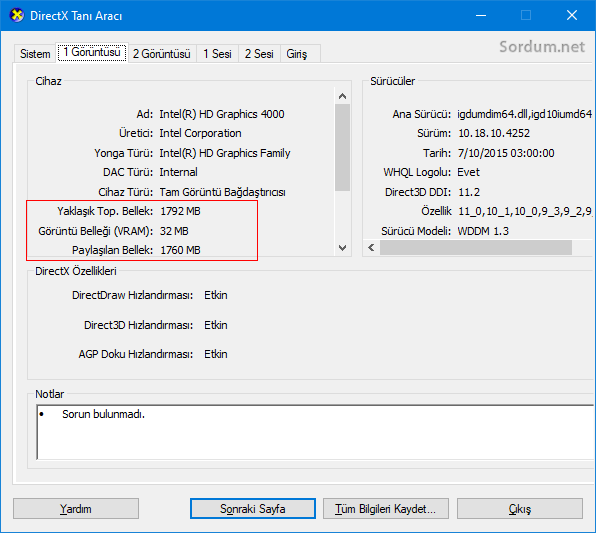This screenshot has height=533, width=596.
Task: Click the Görüntü Belleği (VRAM) label
Action: pyautogui.click(x=96, y=231)
